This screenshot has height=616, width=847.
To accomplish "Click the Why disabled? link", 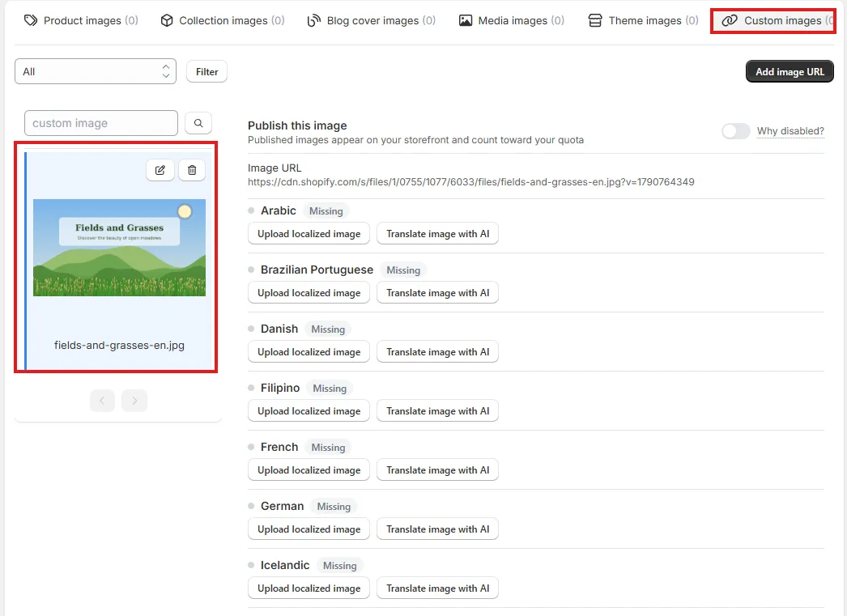I will [x=790, y=131].
